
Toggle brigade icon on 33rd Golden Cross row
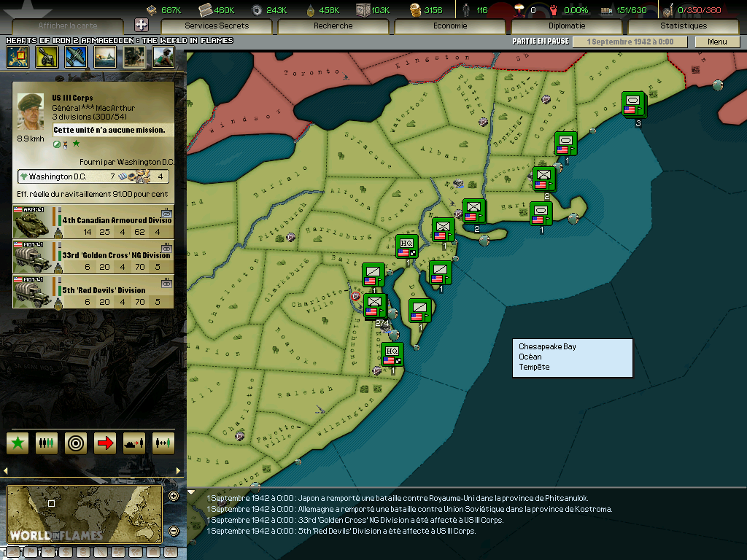[166, 247]
